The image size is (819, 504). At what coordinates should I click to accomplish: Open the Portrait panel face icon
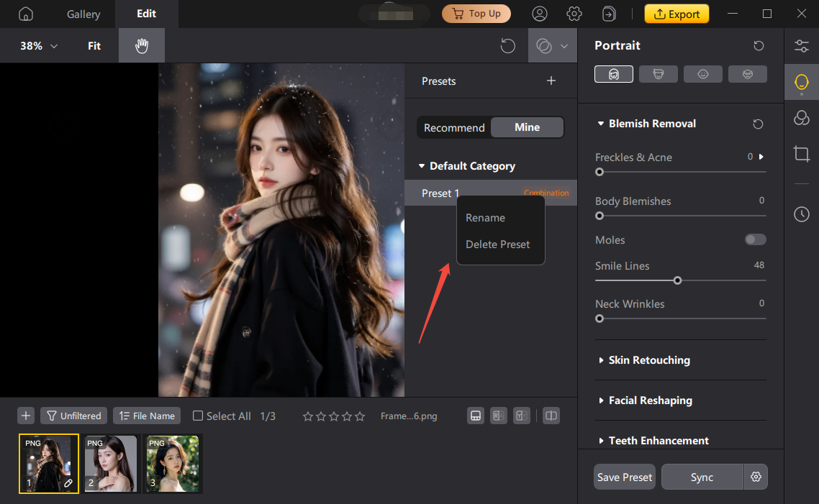point(801,83)
